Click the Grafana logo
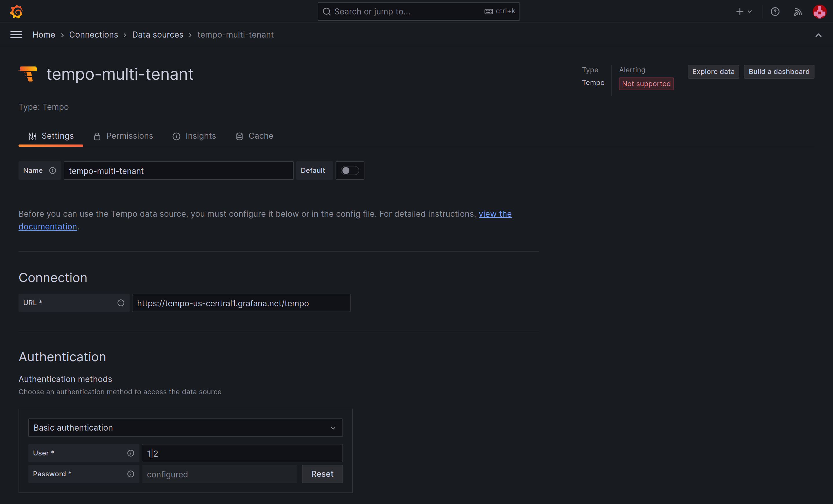The height and width of the screenshot is (504, 833). point(16,11)
